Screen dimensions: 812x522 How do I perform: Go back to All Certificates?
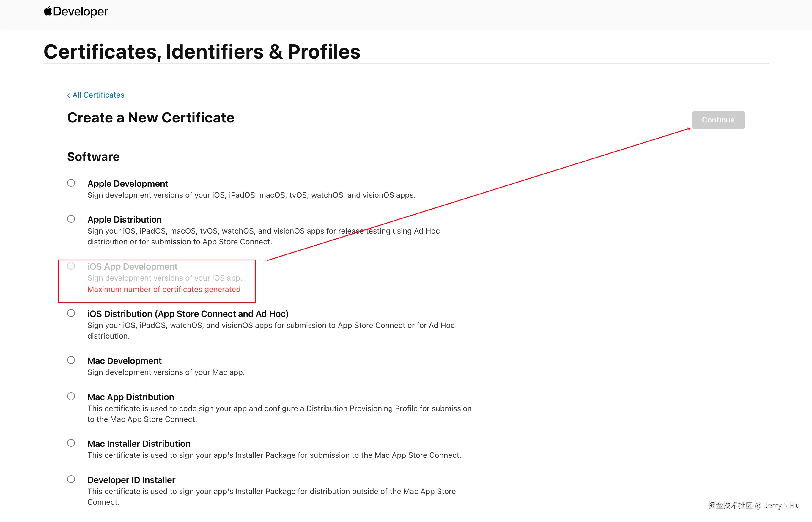tap(96, 95)
